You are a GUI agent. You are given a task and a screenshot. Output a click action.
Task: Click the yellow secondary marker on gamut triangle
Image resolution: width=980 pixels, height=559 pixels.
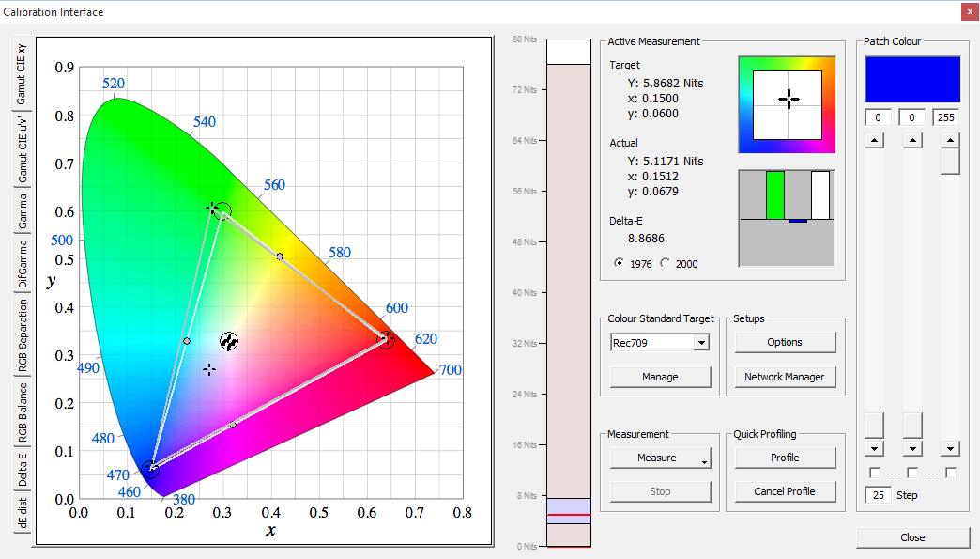[x=280, y=256]
